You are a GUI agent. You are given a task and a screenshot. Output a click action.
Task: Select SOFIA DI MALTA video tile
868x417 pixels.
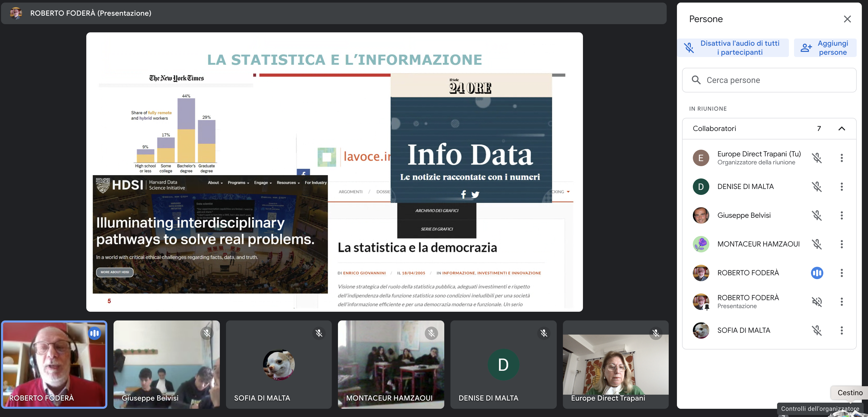(279, 364)
